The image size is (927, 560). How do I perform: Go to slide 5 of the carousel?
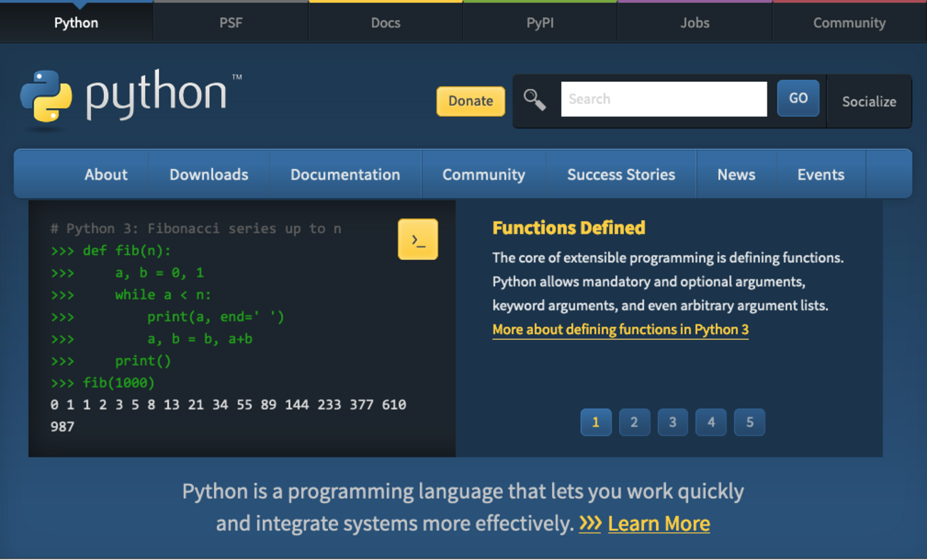click(x=749, y=422)
